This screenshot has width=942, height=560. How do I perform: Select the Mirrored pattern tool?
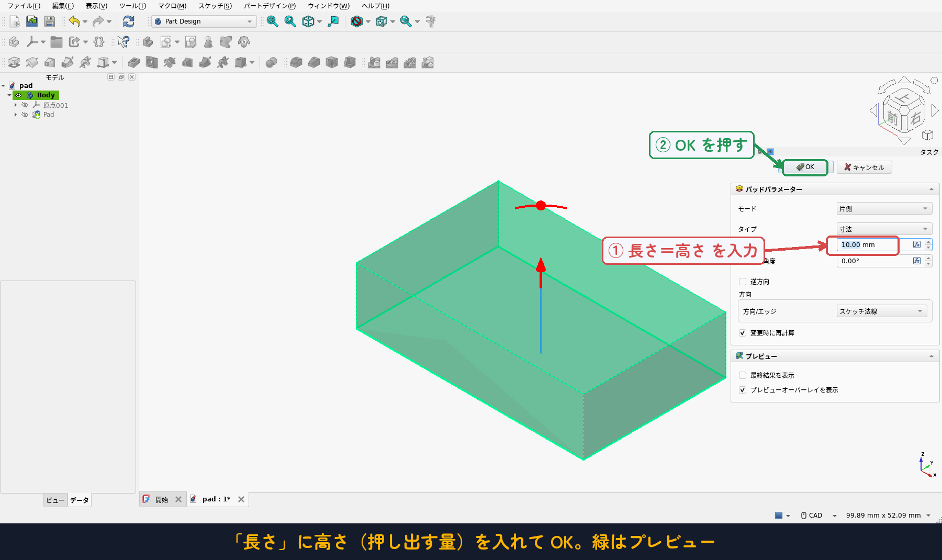click(x=374, y=63)
